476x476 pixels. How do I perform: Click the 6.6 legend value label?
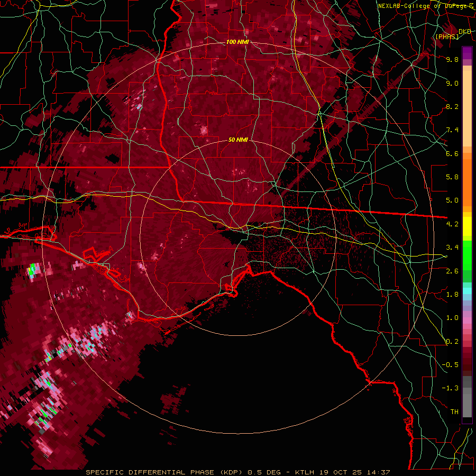click(x=452, y=153)
